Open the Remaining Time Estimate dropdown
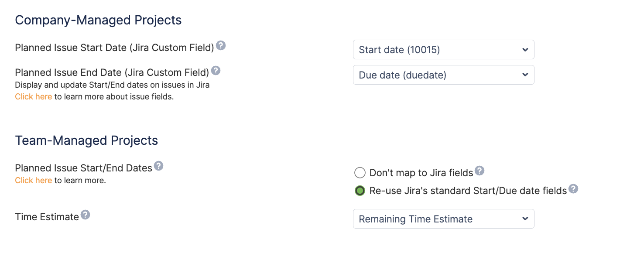 tap(443, 219)
